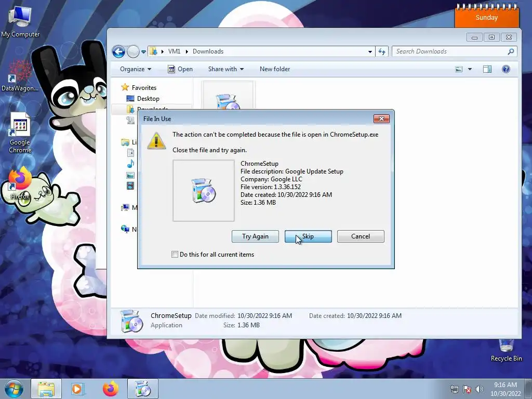Image resolution: width=532 pixels, height=399 pixels.
Task: Click the New folder button
Action: 275,69
